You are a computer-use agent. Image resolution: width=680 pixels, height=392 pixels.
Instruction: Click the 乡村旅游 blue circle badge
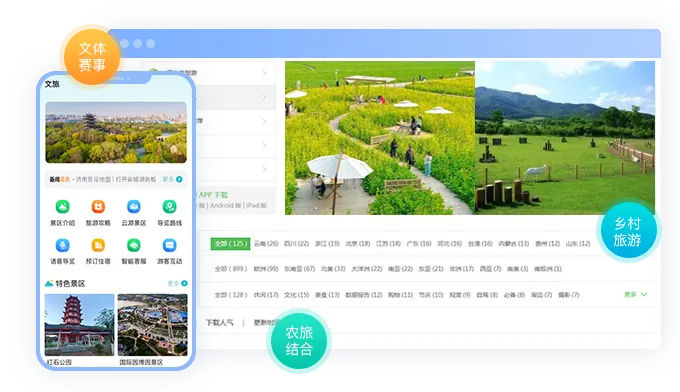point(628,231)
